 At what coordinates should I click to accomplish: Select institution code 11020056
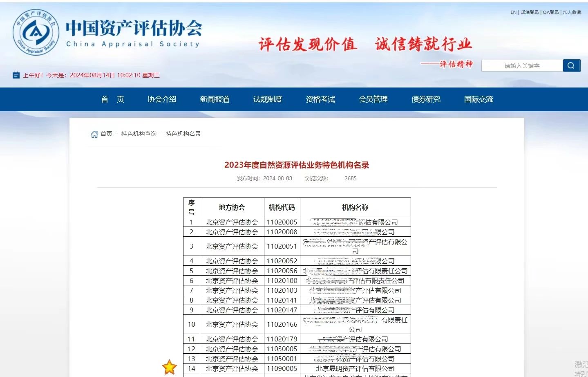pos(282,271)
